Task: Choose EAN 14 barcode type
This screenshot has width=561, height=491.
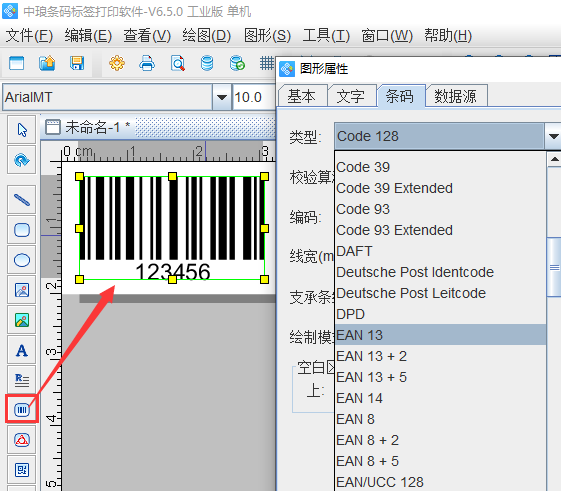Action: (441, 398)
